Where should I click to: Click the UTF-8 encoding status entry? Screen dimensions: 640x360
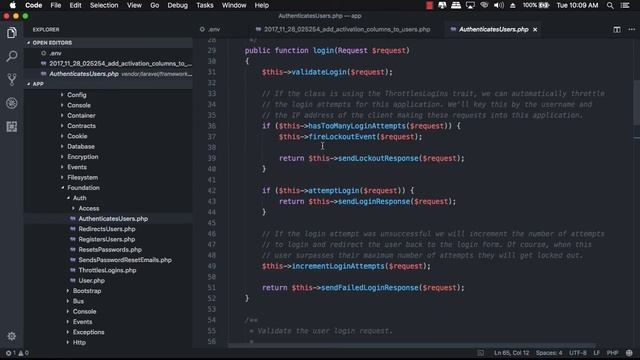(x=578, y=353)
